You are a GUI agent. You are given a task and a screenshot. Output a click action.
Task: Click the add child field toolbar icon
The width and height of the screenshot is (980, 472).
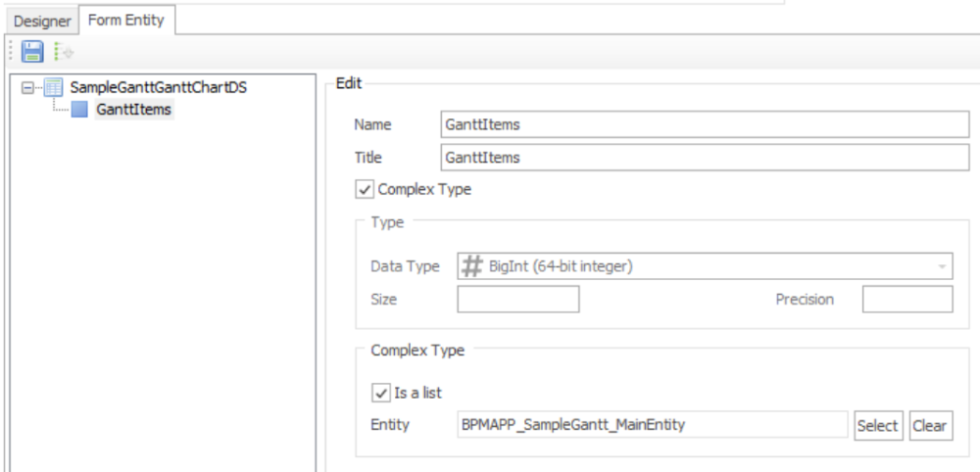pyautogui.click(x=64, y=51)
